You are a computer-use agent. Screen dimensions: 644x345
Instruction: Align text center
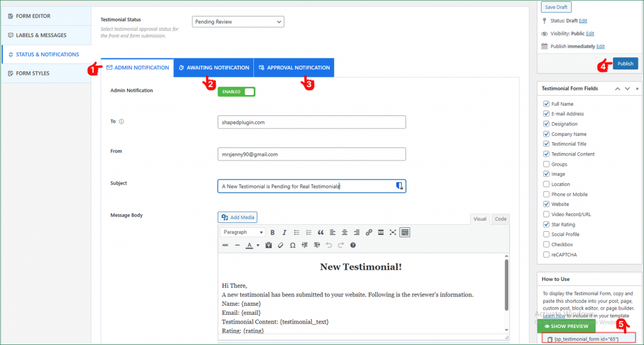(345, 232)
